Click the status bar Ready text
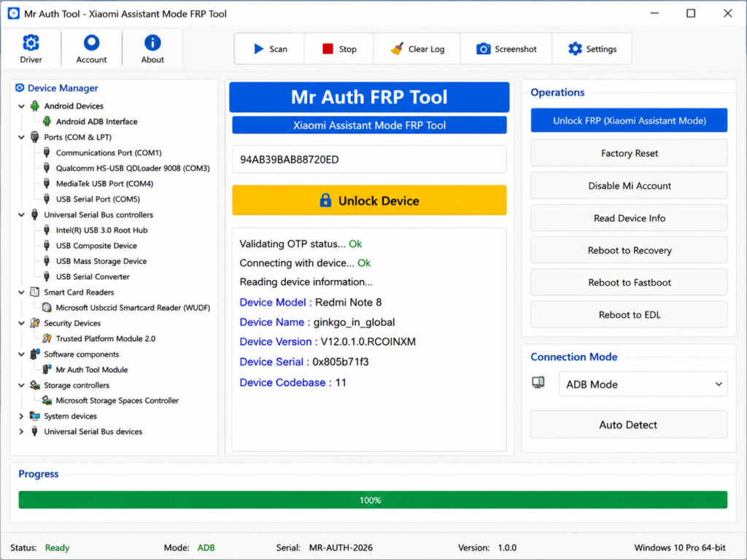The image size is (747, 560). tap(57, 548)
